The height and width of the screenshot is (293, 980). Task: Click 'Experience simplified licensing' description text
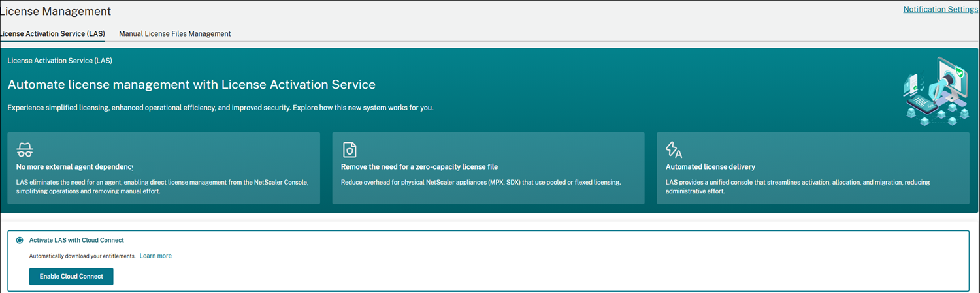click(220, 108)
